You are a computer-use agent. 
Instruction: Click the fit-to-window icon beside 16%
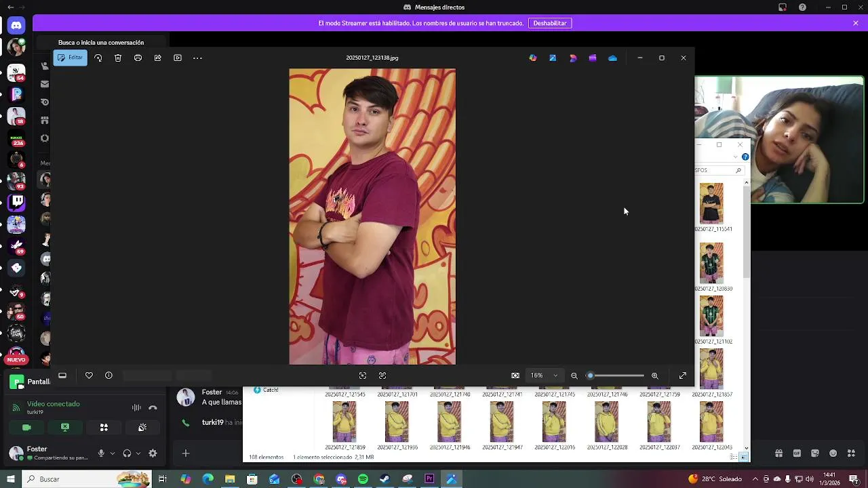coord(515,375)
